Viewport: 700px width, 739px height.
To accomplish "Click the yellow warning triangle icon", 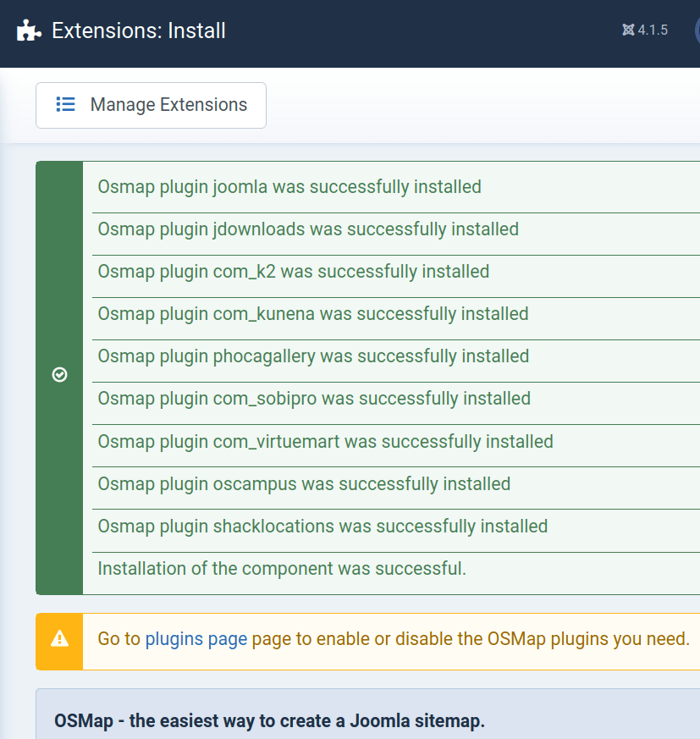I will [59, 639].
